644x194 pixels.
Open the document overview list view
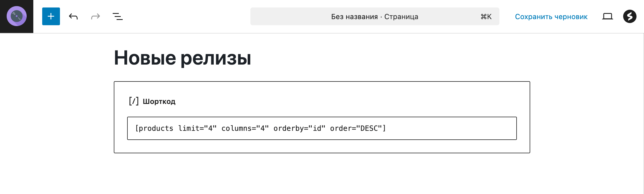(x=117, y=16)
